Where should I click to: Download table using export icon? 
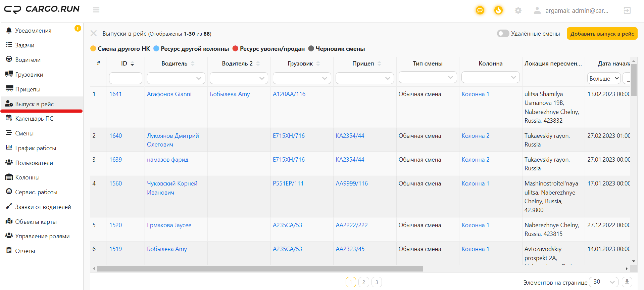[627, 282]
